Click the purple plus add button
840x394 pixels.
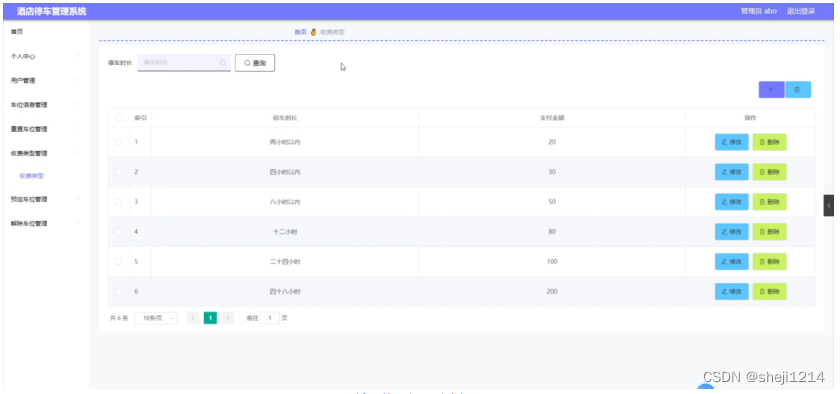[x=771, y=90]
